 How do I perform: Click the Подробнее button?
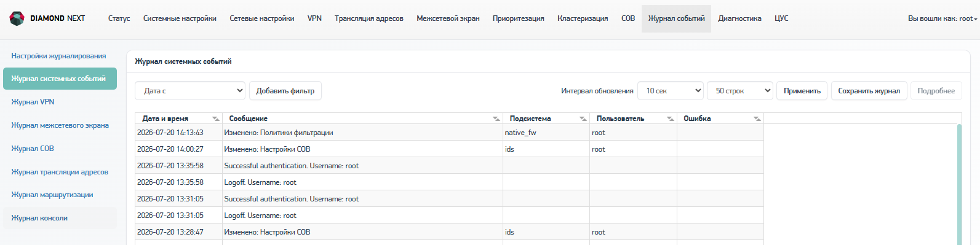936,91
